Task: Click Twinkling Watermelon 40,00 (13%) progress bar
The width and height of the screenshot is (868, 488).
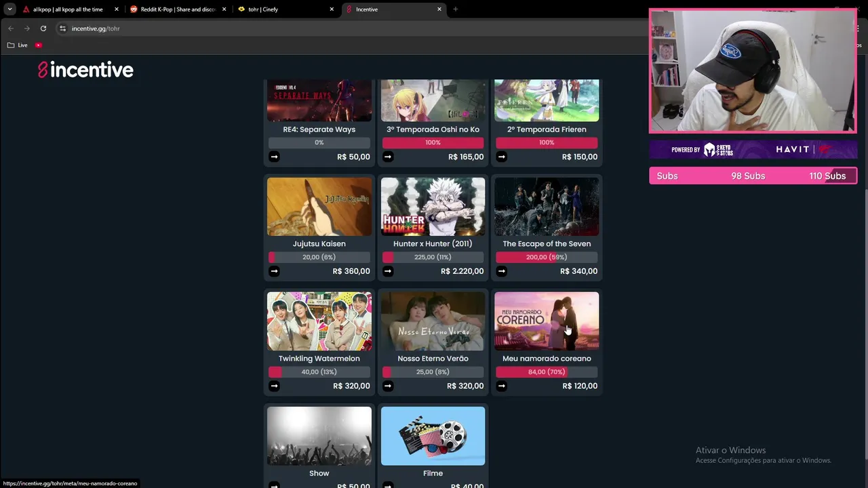Action: click(319, 371)
